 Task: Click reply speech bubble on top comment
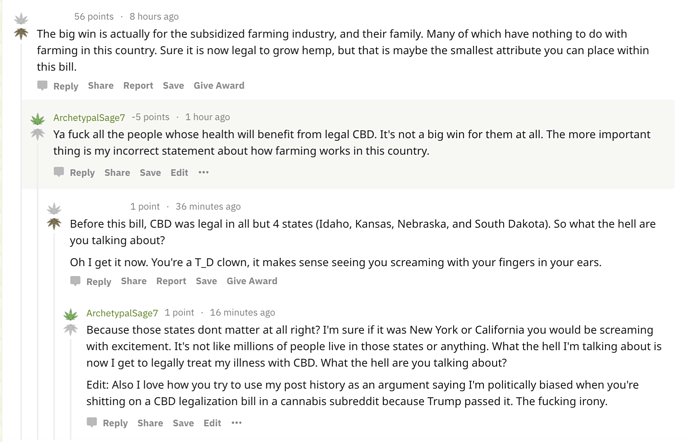42,85
